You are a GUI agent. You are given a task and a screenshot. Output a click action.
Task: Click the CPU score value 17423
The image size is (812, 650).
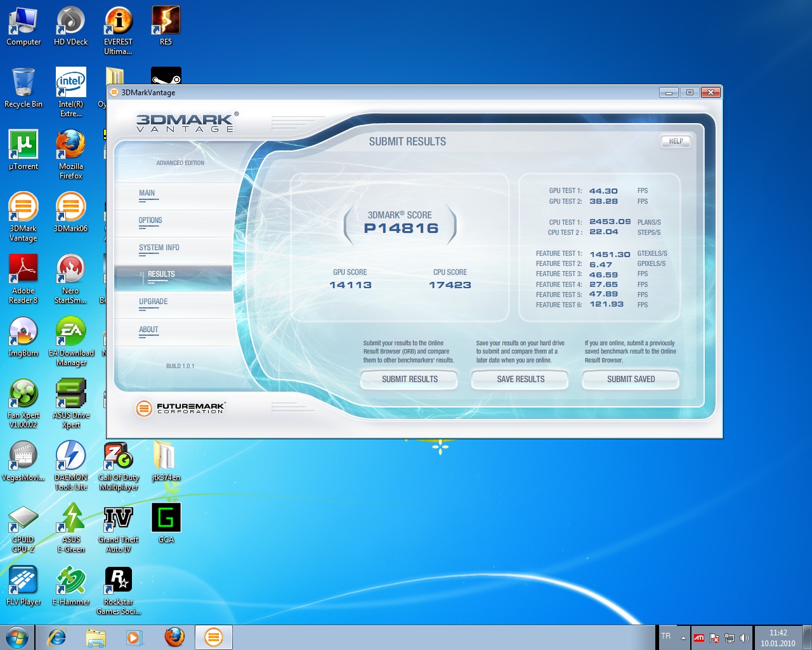click(x=450, y=285)
